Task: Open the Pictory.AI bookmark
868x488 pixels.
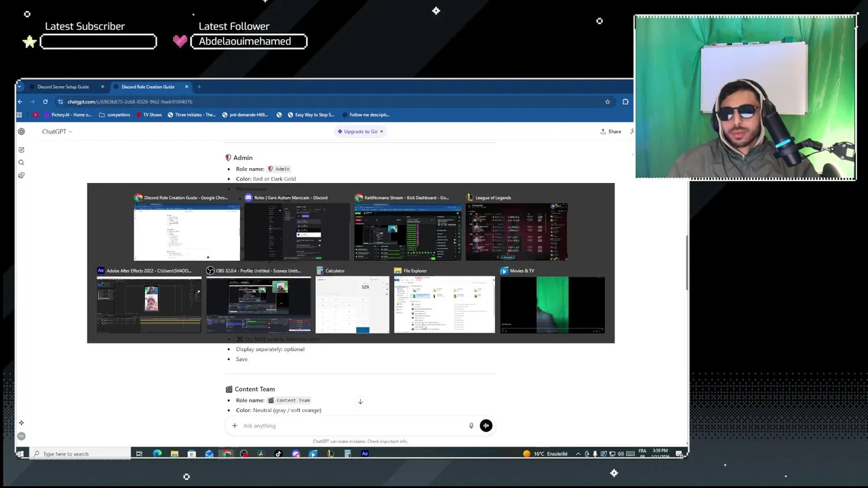Action: click(68, 115)
